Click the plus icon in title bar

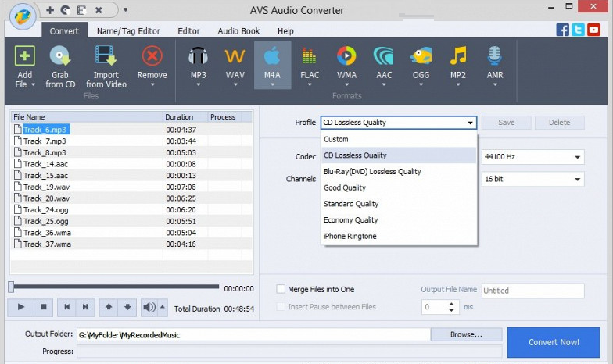point(50,9)
